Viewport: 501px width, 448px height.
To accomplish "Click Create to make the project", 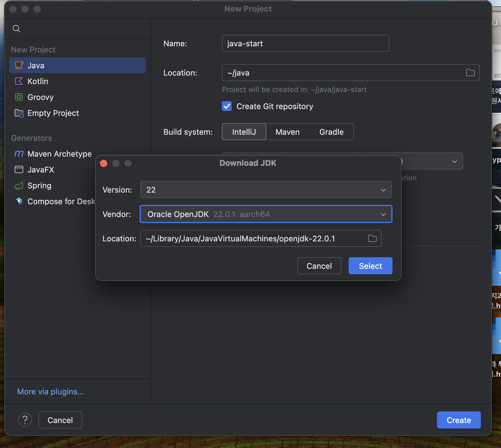I will [x=459, y=420].
